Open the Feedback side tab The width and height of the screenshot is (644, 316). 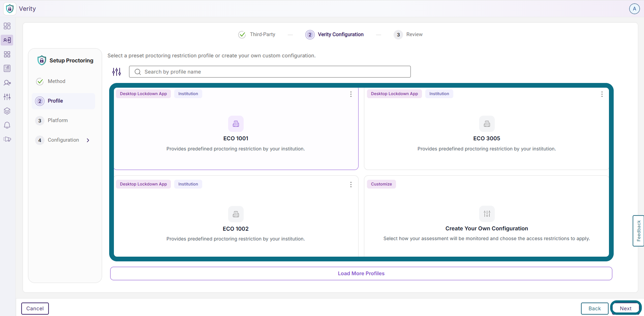click(x=638, y=231)
